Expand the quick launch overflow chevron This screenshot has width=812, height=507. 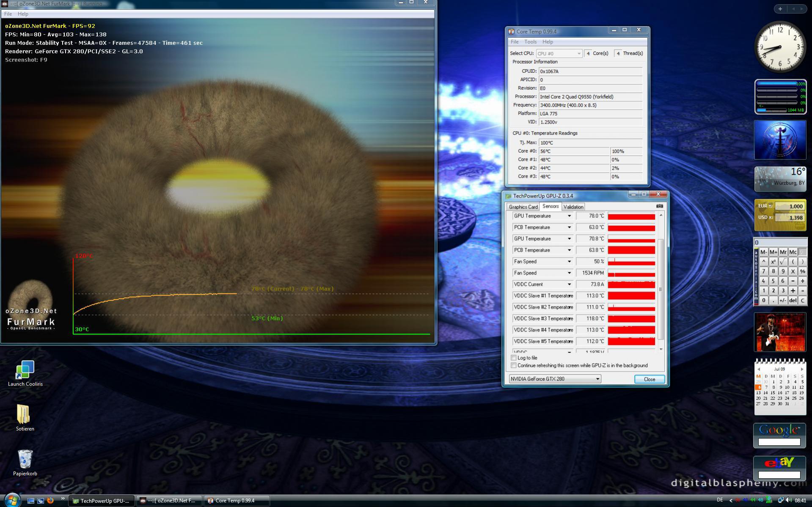pyautogui.click(x=63, y=499)
